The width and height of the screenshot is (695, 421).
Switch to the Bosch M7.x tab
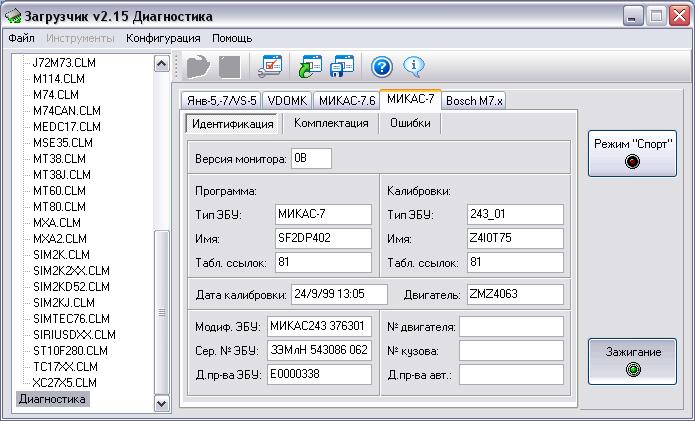coord(474,100)
